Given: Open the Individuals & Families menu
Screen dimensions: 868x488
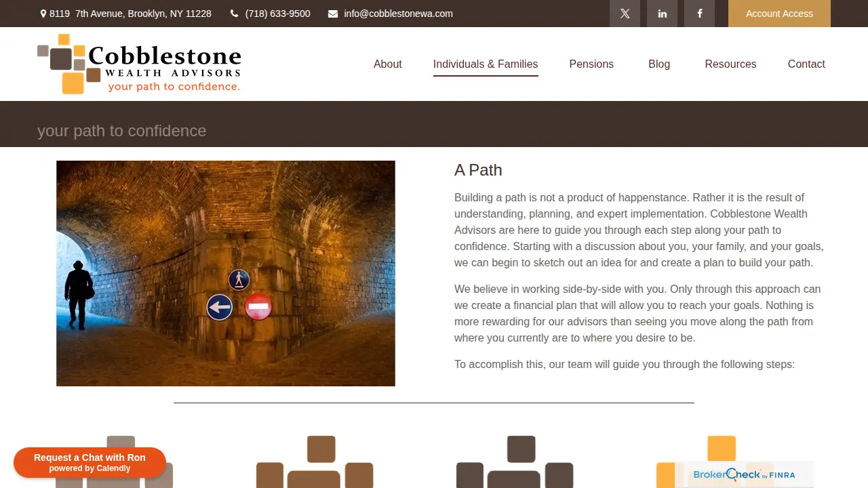Looking at the screenshot, I should coord(486,64).
